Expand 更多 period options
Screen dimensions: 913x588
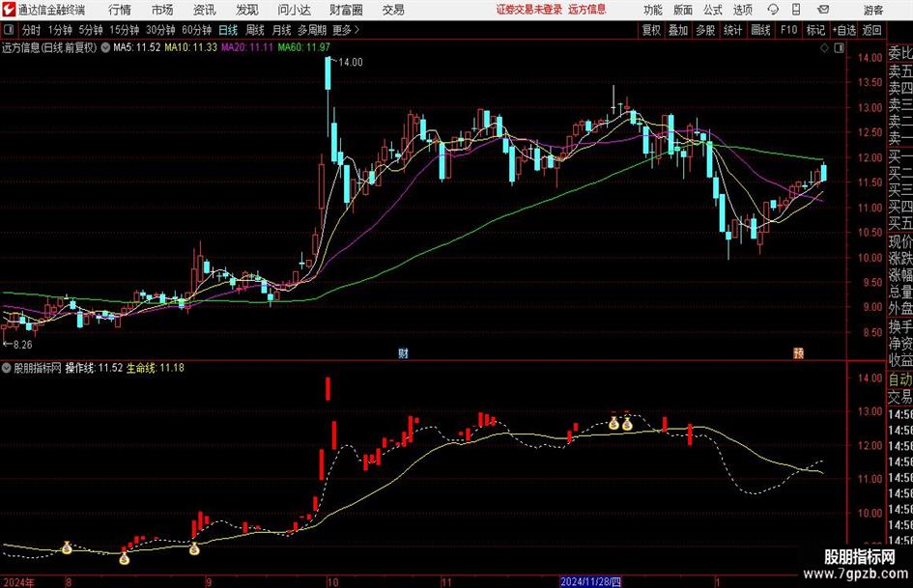(x=347, y=30)
